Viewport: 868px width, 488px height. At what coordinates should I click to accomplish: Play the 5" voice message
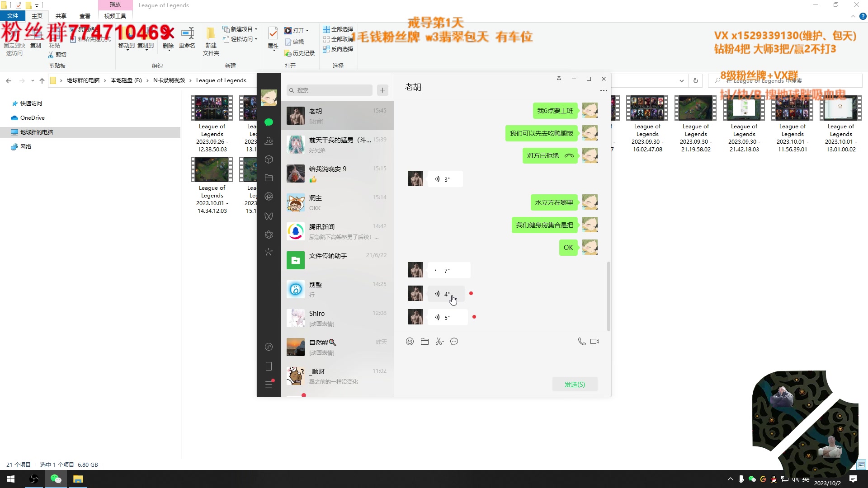(447, 317)
